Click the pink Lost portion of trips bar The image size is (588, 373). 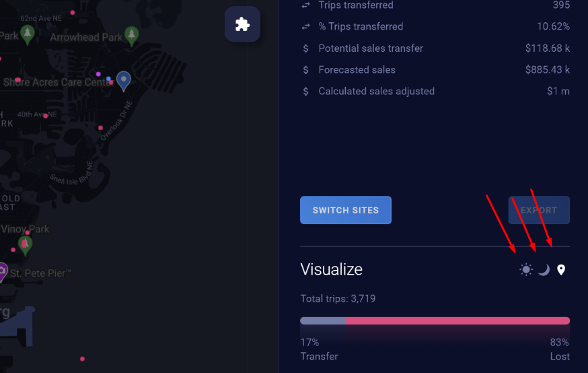(x=458, y=320)
